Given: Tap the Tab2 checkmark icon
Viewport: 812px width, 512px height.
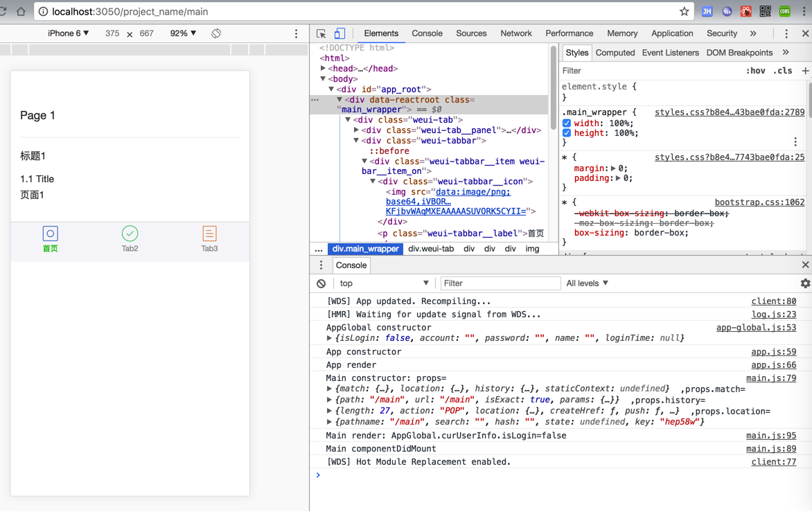Looking at the screenshot, I should click(130, 233).
